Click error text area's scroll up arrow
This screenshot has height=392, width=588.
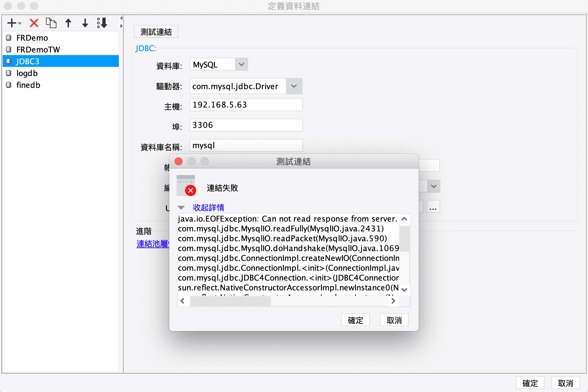pyautogui.click(x=405, y=219)
